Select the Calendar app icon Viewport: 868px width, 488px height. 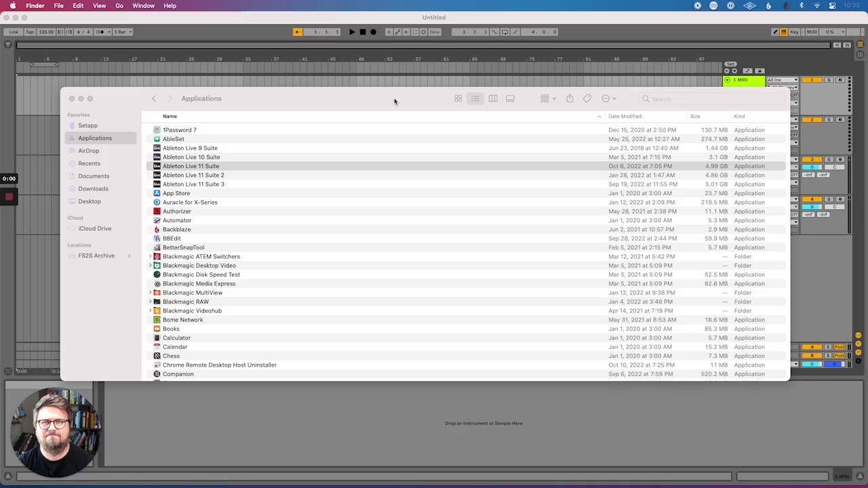pyautogui.click(x=157, y=347)
